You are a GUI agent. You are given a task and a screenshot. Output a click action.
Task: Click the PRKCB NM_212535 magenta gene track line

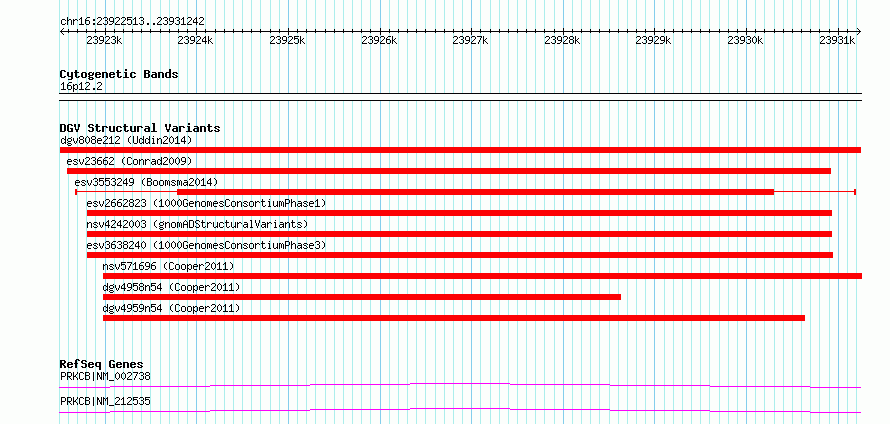pos(460,410)
